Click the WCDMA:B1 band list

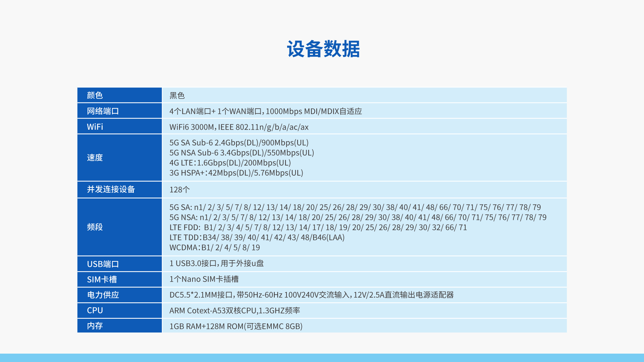215,248
